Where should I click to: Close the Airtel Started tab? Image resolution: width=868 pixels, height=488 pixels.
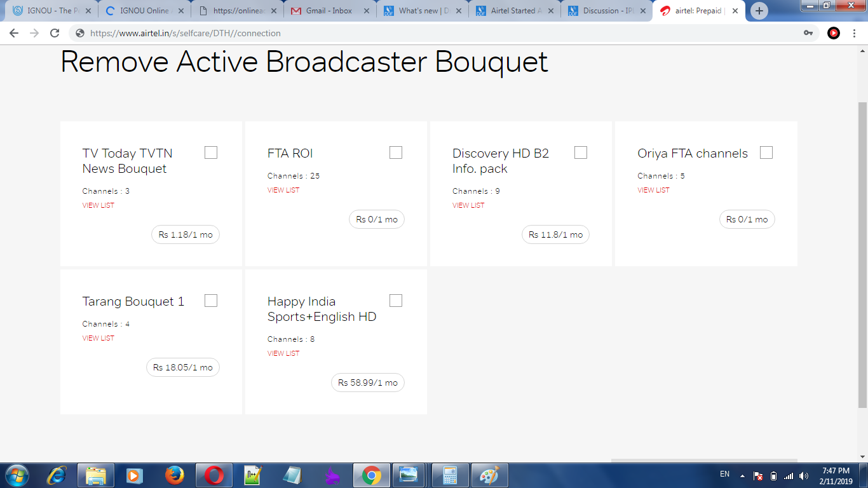click(x=551, y=11)
